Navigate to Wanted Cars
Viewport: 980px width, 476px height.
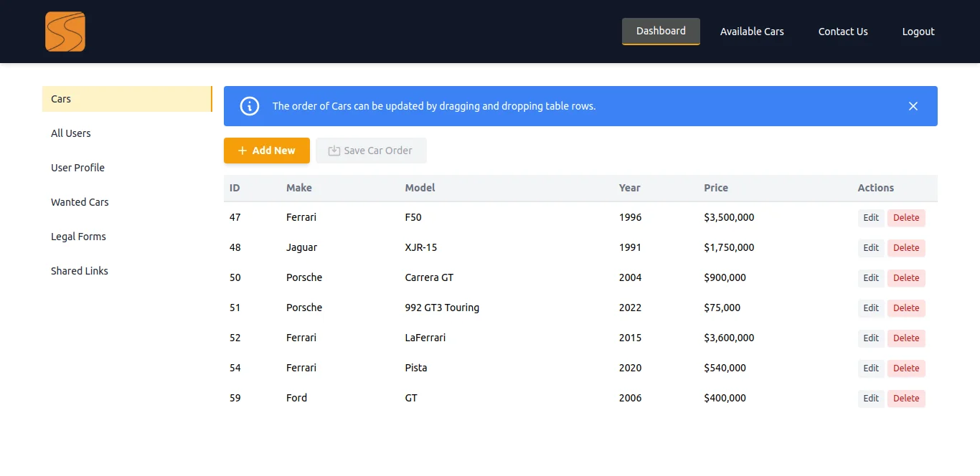(x=127, y=202)
